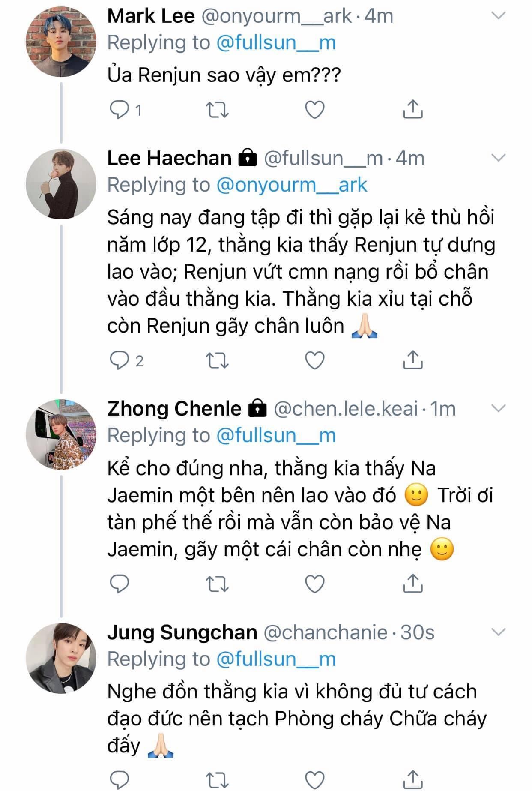Open options chevron on Mark Lee's tweet
The width and height of the screenshot is (532, 791).
click(498, 16)
